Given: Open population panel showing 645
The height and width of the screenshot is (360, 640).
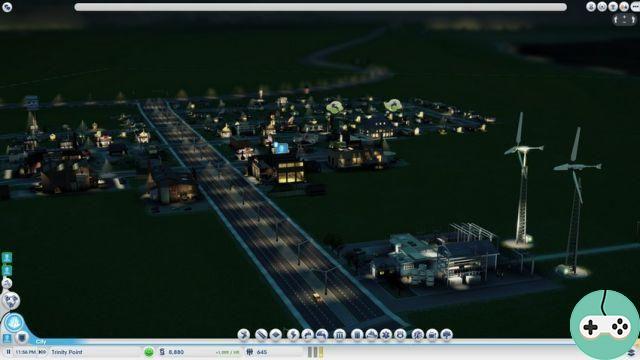Looking at the screenshot, I should tap(257, 352).
